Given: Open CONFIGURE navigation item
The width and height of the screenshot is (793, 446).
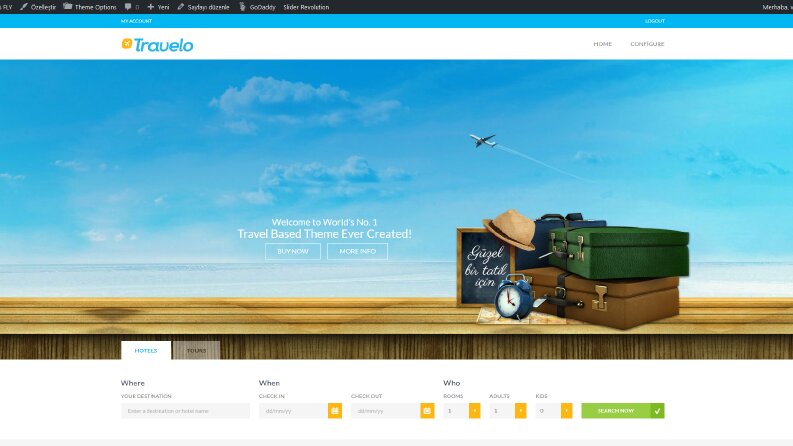Looking at the screenshot, I should 647,44.
